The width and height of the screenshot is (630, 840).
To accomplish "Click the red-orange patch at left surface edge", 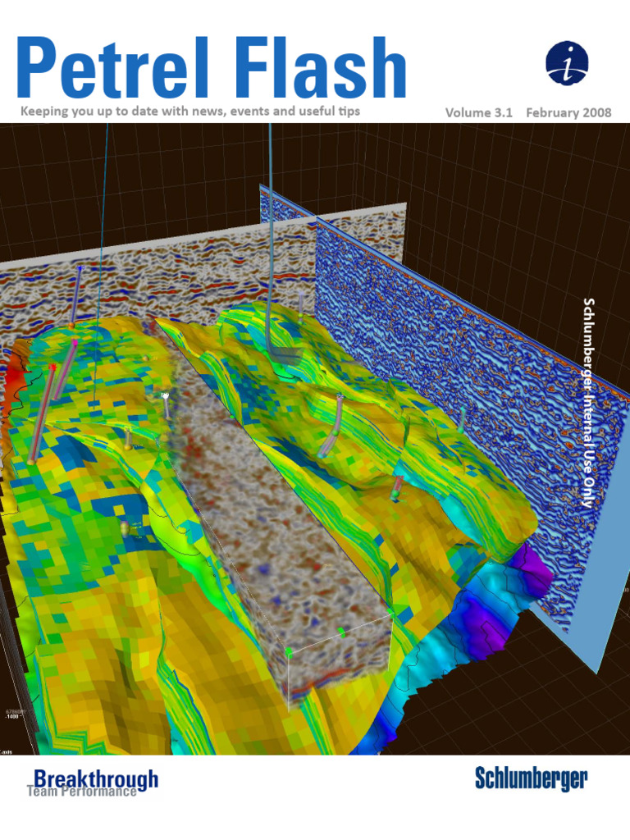I will point(15,379).
